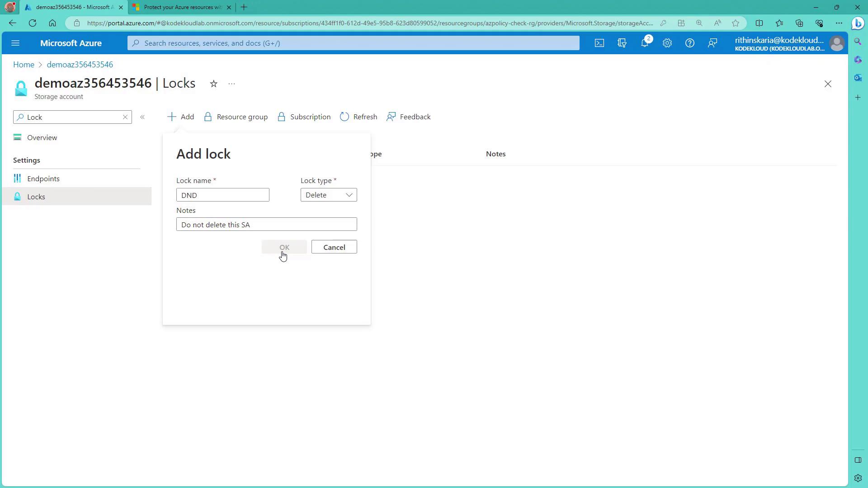This screenshot has width=868, height=488.
Task: Favorite this Locks page with star
Action: 214,84
